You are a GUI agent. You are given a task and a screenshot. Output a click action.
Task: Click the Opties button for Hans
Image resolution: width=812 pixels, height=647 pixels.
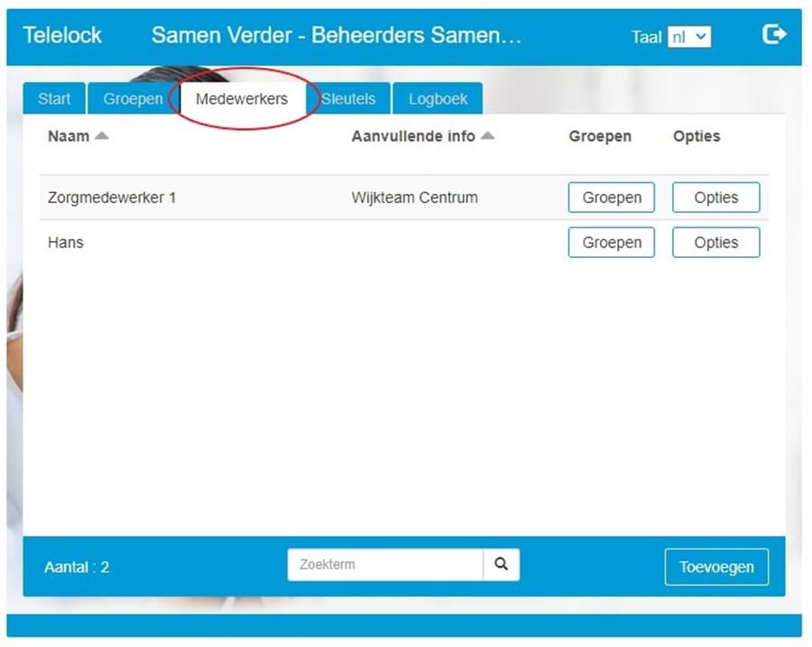(715, 243)
